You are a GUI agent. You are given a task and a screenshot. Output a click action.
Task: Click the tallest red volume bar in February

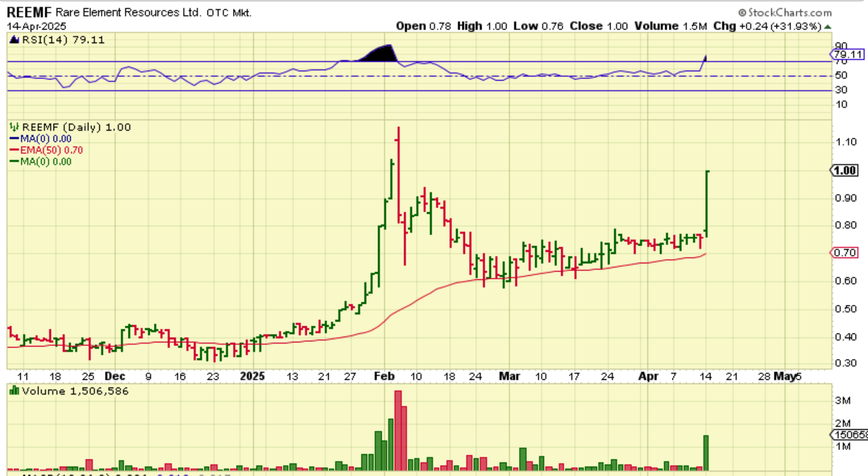(x=398, y=431)
